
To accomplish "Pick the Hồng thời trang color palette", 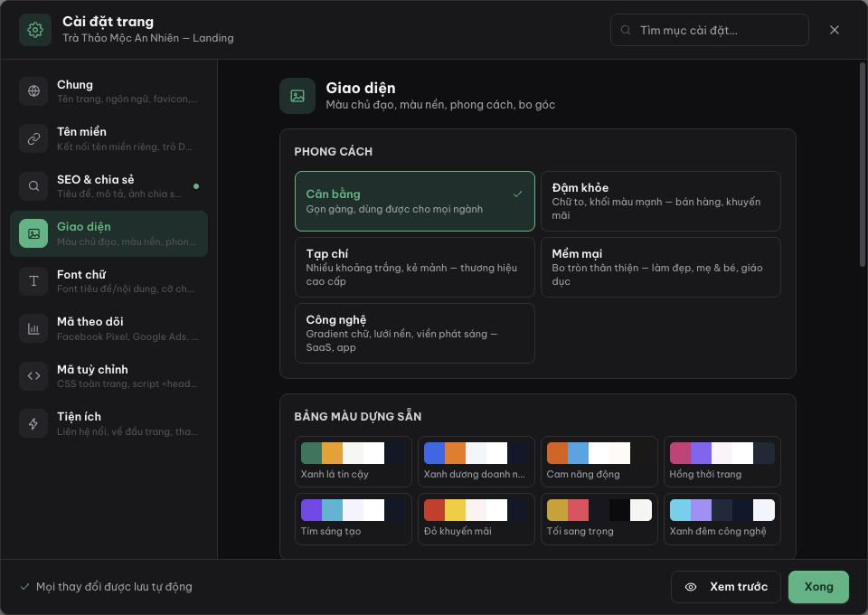I will pos(722,461).
